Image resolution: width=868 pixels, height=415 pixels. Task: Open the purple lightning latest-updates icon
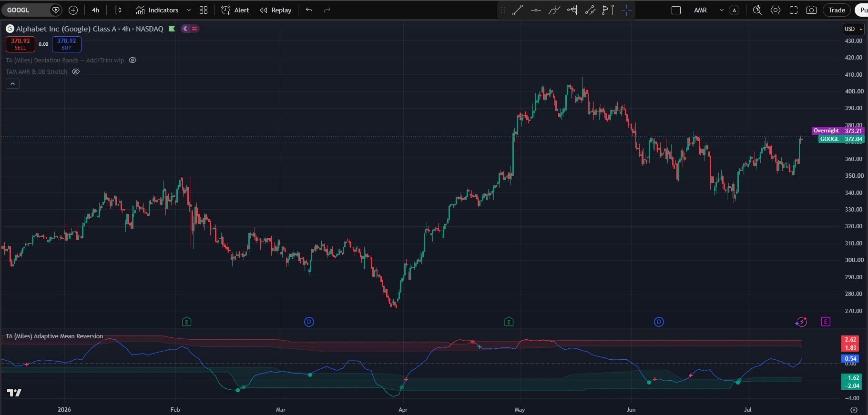click(x=801, y=322)
